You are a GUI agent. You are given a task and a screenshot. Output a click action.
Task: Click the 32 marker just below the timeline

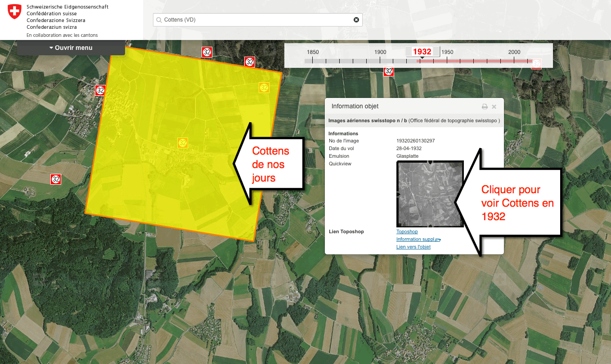click(x=389, y=71)
